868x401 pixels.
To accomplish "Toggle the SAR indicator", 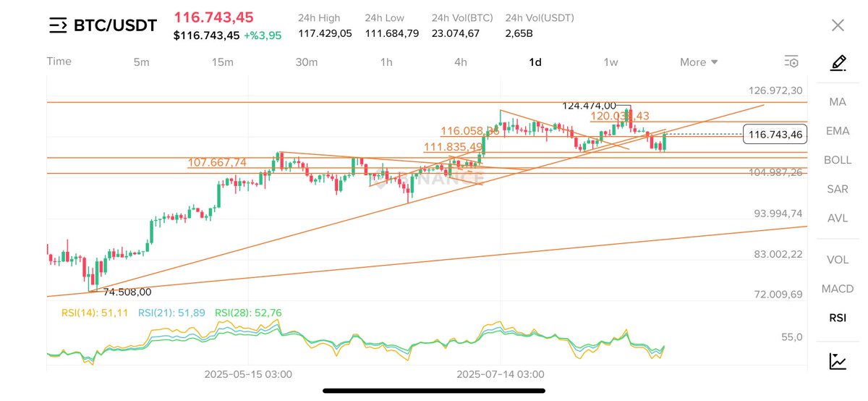I will tap(838, 189).
